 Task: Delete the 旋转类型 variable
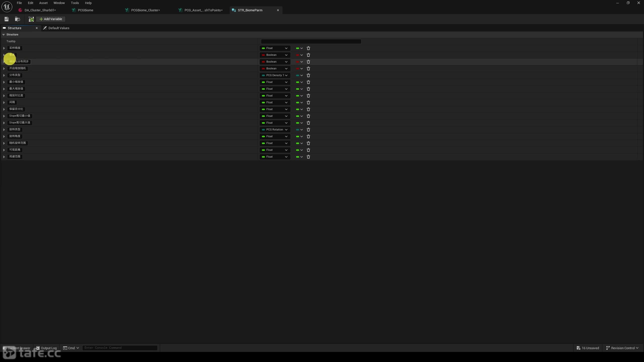coord(308,129)
